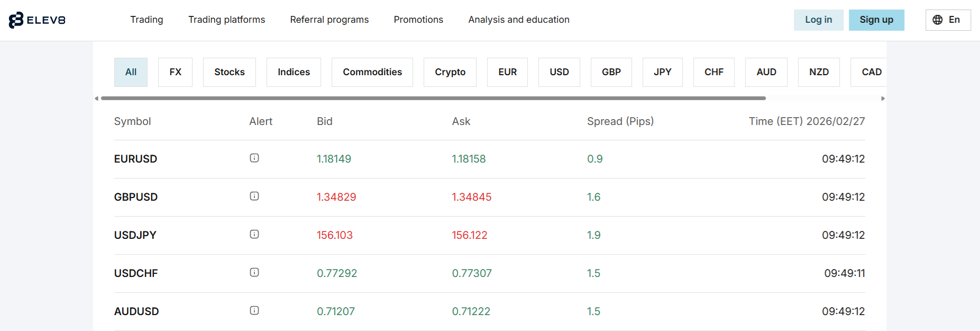Open the En language selector
The image size is (980, 331).
948,20
